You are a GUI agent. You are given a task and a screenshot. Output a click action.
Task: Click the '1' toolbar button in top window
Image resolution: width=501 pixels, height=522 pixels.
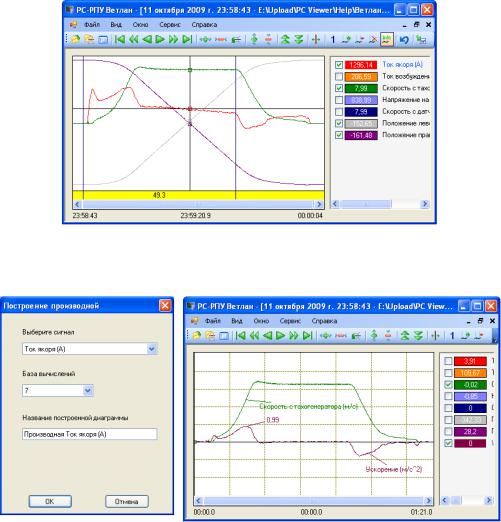pyautogui.click(x=332, y=39)
